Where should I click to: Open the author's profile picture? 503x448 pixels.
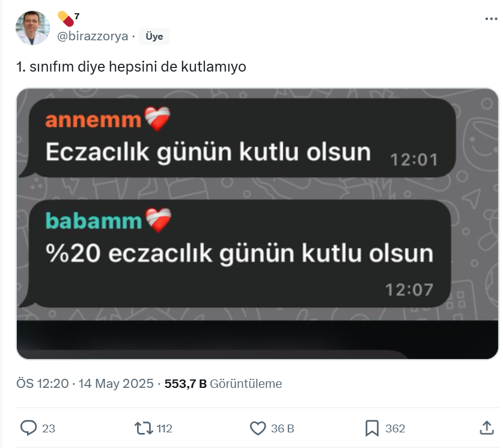pyautogui.click(x=32, y=28)
